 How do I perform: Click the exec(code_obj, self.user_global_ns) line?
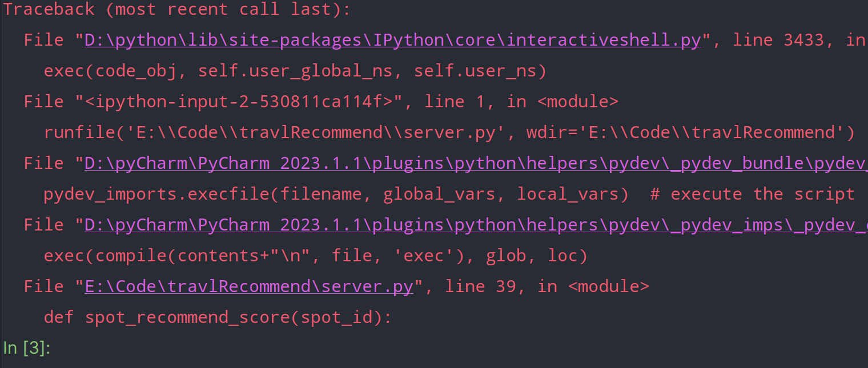(294, 71)
